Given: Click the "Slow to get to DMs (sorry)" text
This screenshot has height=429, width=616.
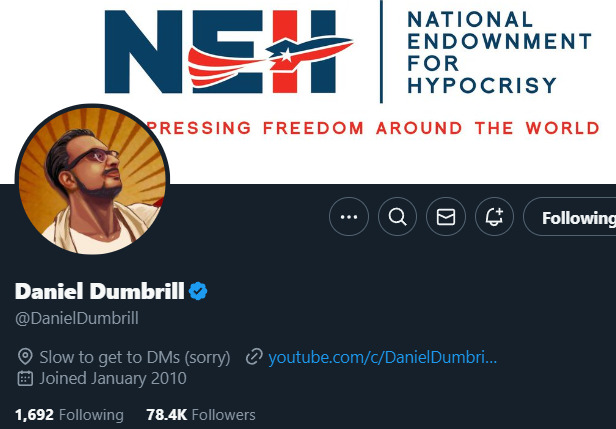Looking at the screenshot, I should point(135,357).
